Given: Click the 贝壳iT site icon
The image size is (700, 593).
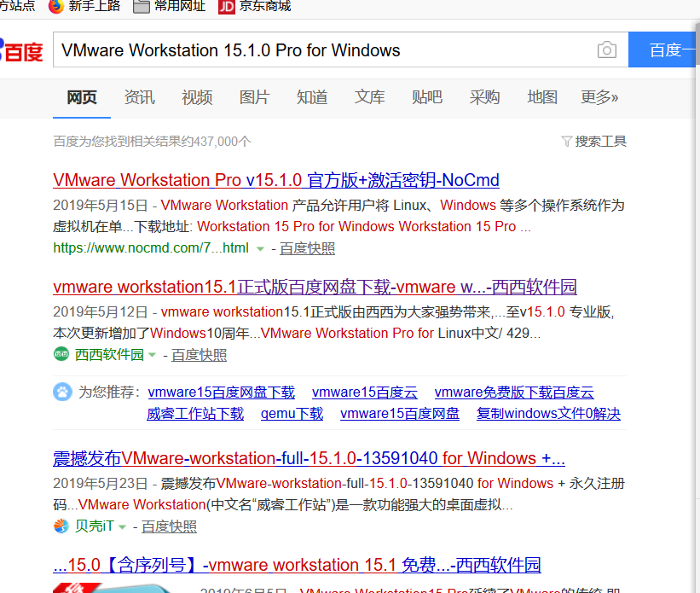Looking at the screenshot, I should (60, 526).
